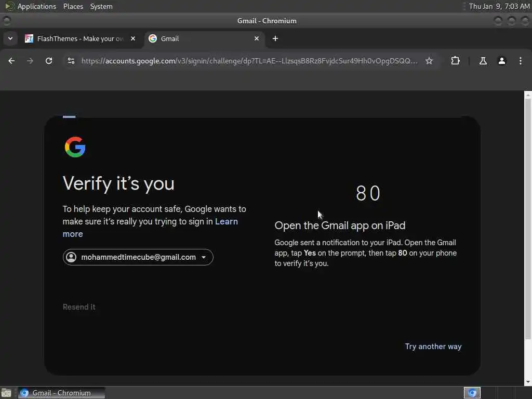Click the Verify it's you heading
The height and width of the screenshot is (399, 532).
pos(118,183)
